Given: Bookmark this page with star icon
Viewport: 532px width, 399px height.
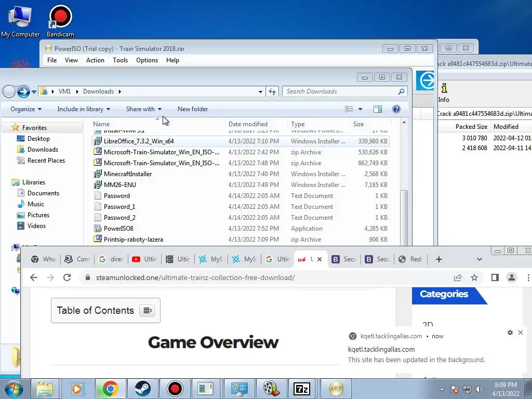Looking at the screenshot, I should click(474, 277).
